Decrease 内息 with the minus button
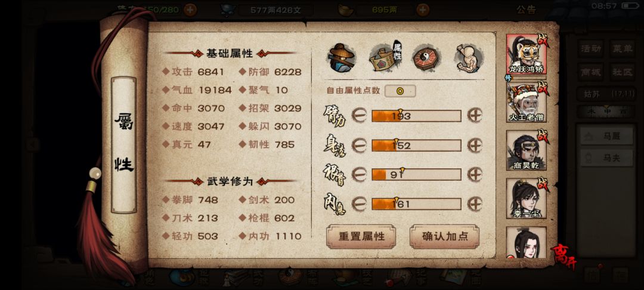The height and width of the screenshot is (290, 644). [359, 203]
